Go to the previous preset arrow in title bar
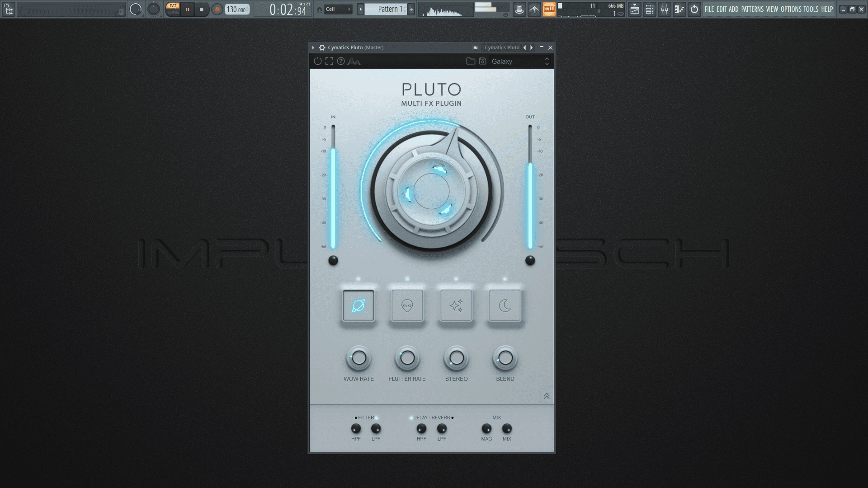The width and height of the screenshot is (868, 488). coord(524,47)
